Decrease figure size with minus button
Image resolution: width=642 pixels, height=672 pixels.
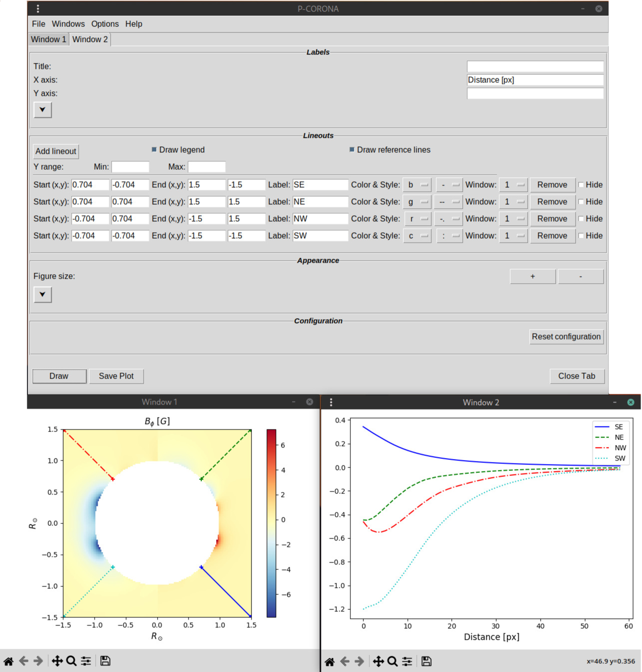(581, 277)
